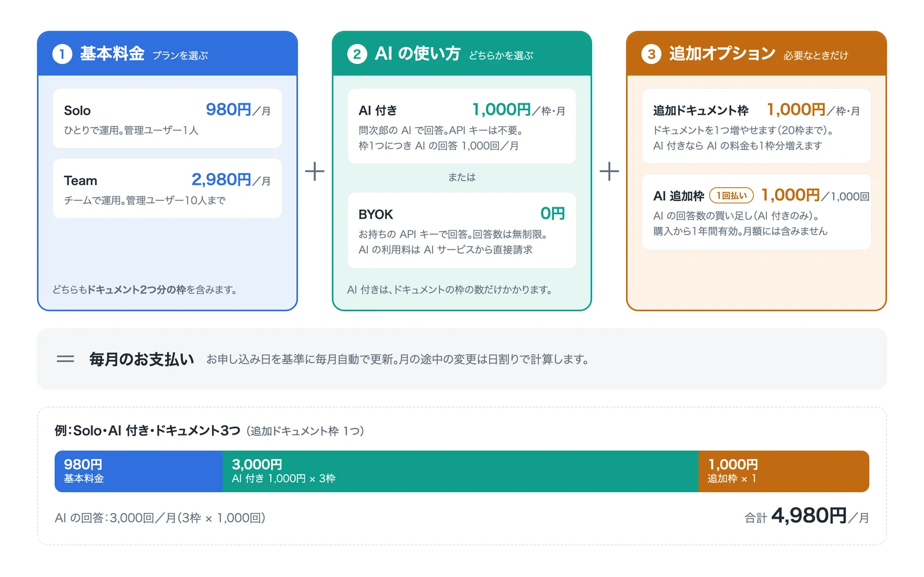Click the AI 追加枠 option card

[x=757, y=212]
